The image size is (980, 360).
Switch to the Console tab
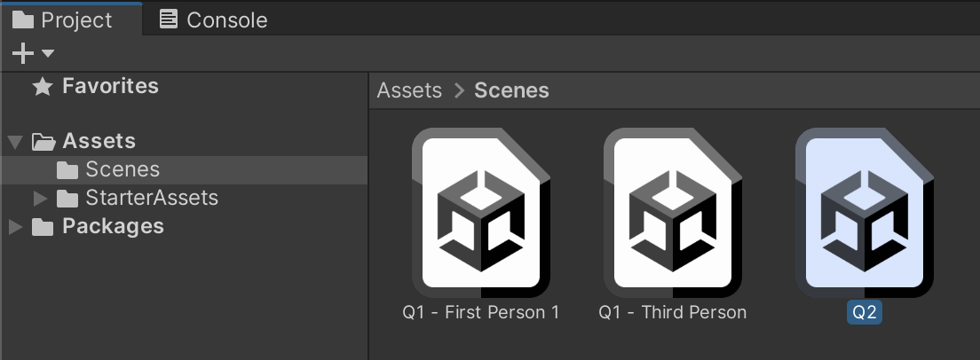click(213, 20)
